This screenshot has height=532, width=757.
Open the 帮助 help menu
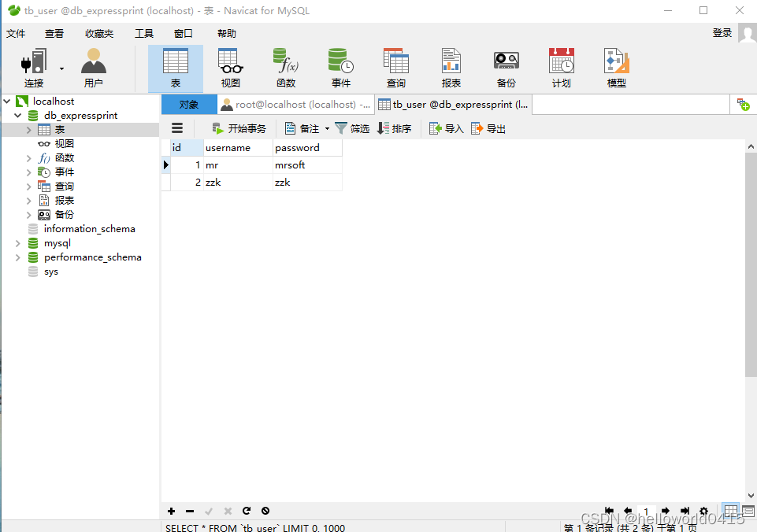click(x=226, y=34)
